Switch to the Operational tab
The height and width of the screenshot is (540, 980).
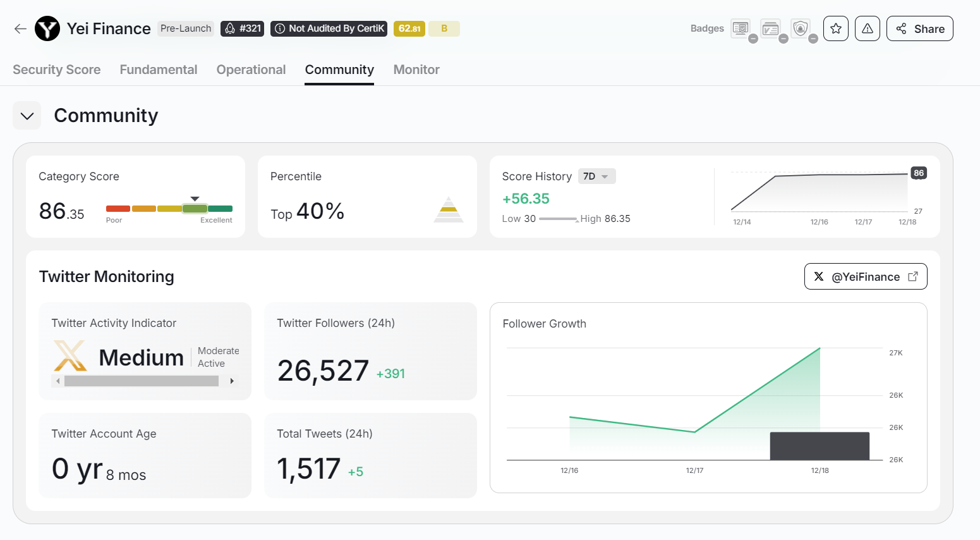point(251,70)
